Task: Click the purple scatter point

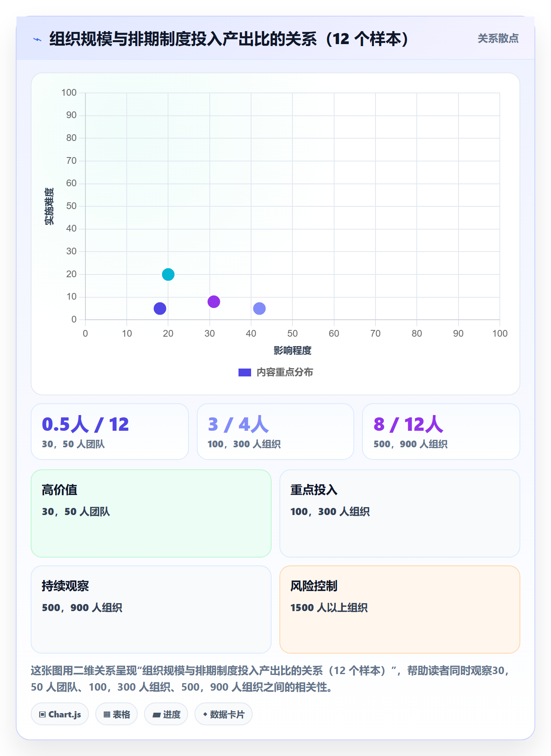Action: [214, 302]
